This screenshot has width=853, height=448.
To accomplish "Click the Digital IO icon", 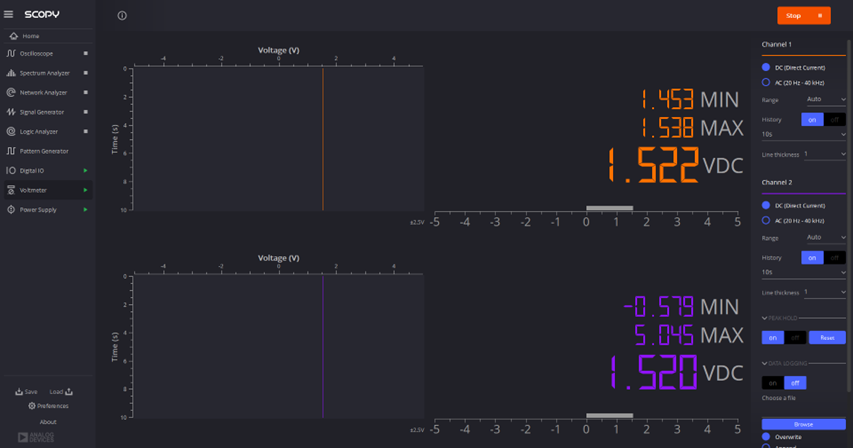I will 11,171.
